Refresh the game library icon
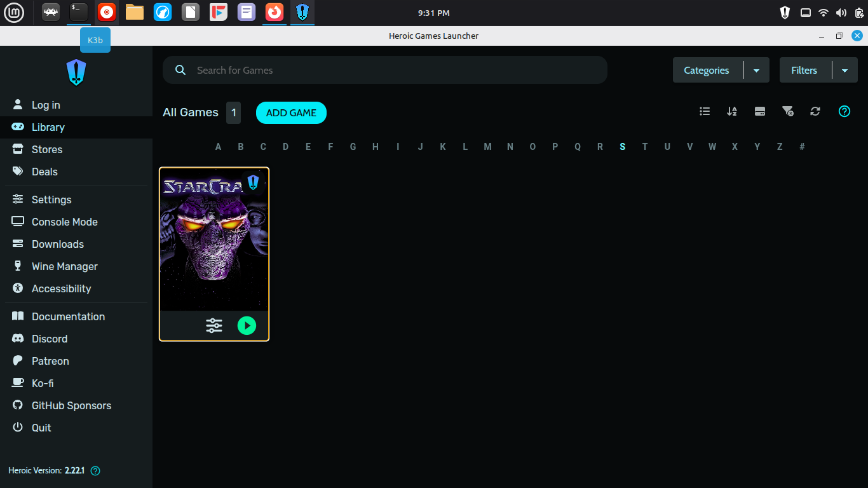Viewport: 868px width, 488px height. tap(815, 111)
